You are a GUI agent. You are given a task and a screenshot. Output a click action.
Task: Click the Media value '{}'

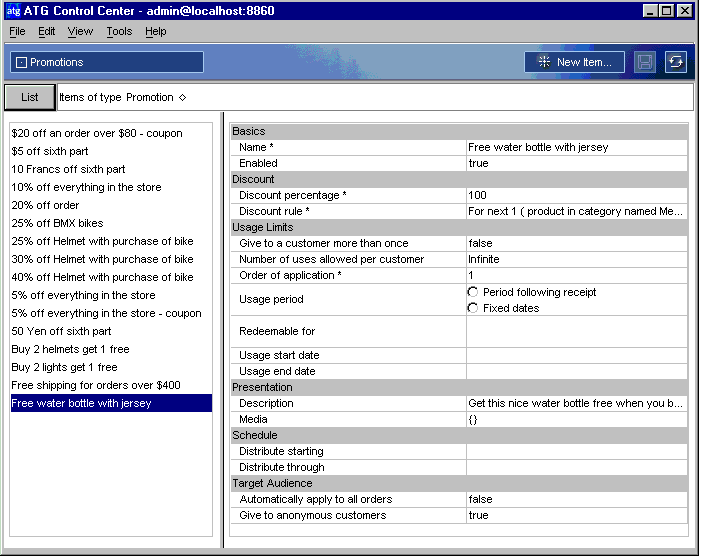tap(577, 419)
